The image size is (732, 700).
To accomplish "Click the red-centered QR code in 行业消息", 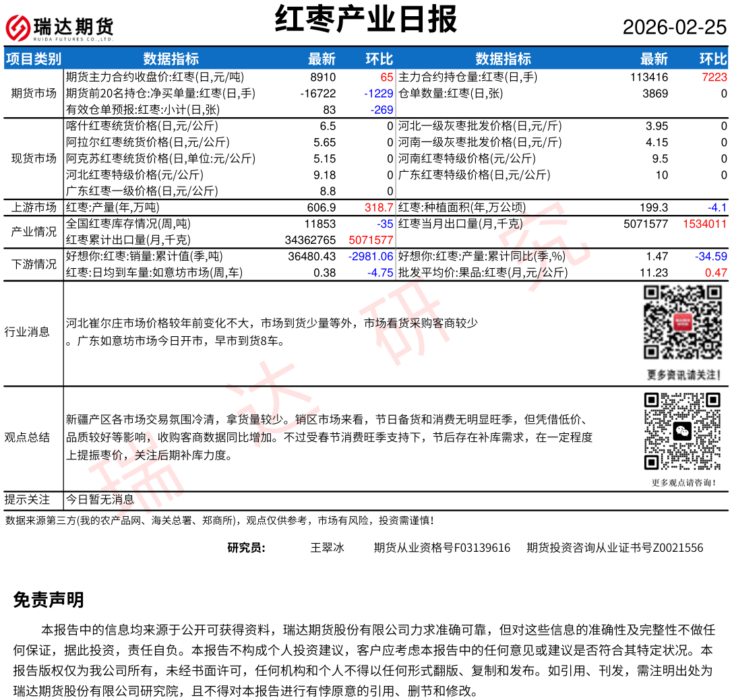I will (682, 322).
